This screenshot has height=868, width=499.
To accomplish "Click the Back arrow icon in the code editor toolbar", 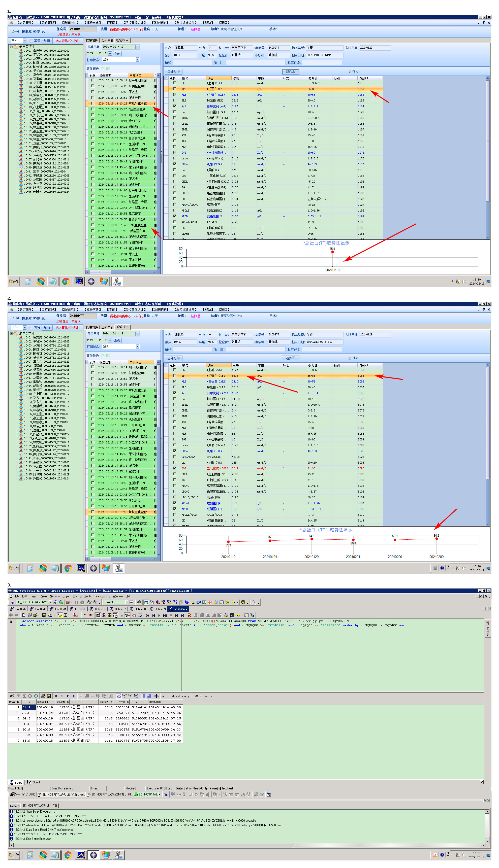I will pos(11,615).
